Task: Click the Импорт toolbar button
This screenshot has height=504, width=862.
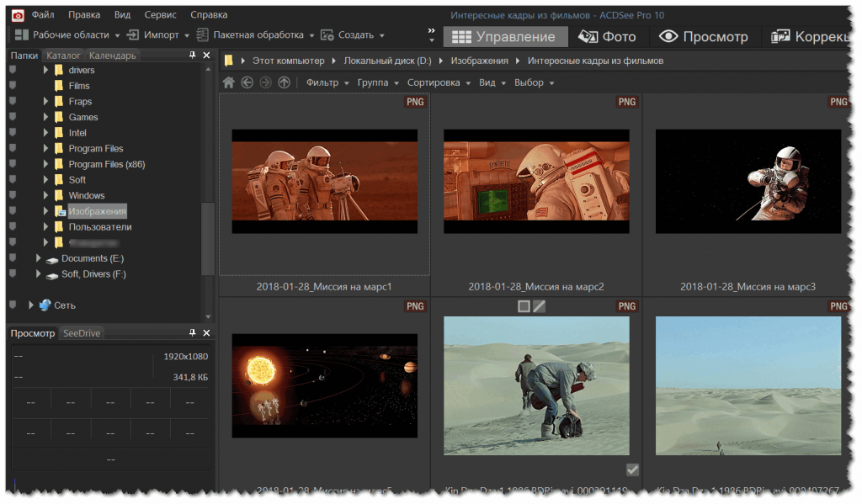Action: [161, 35]
